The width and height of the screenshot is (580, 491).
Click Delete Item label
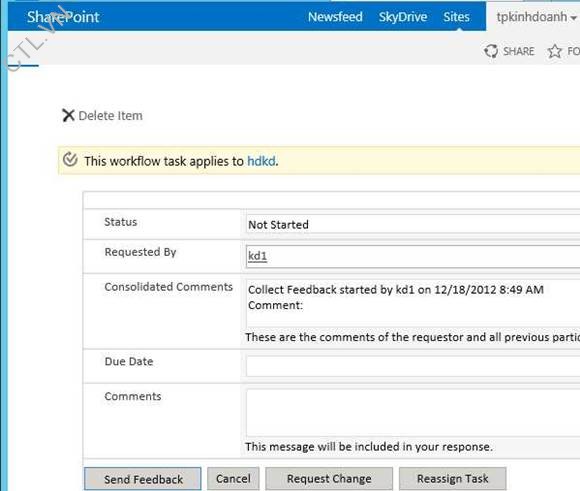[x=111, y=116]
